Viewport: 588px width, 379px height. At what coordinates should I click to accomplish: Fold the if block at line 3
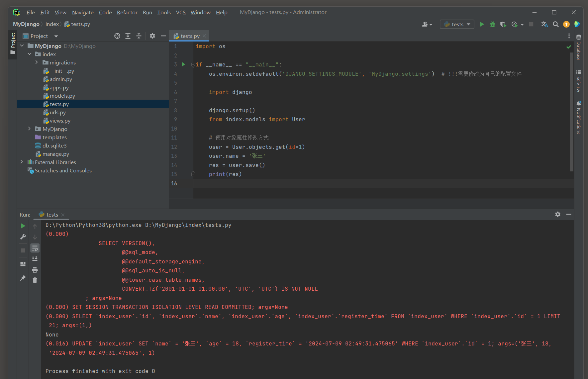coord(193,65)
